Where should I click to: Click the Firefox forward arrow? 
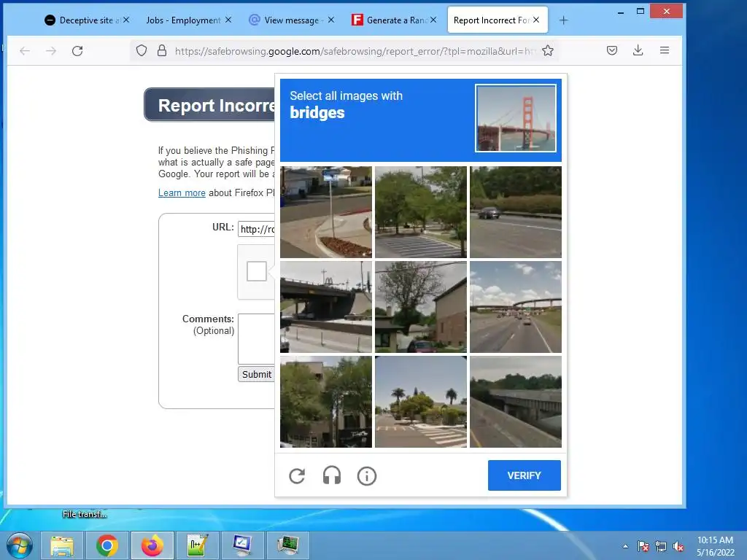[51, 51]
